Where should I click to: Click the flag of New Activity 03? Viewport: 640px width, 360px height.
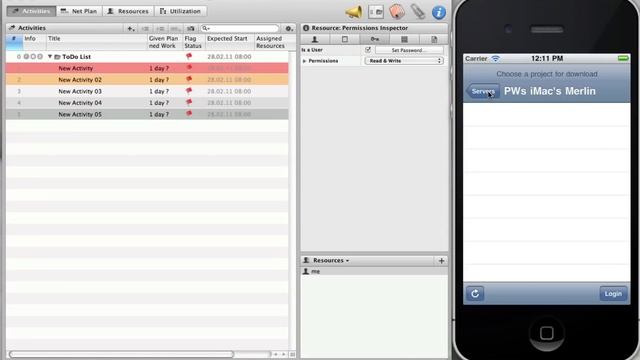pyautogui.click(x=189, y=91)
